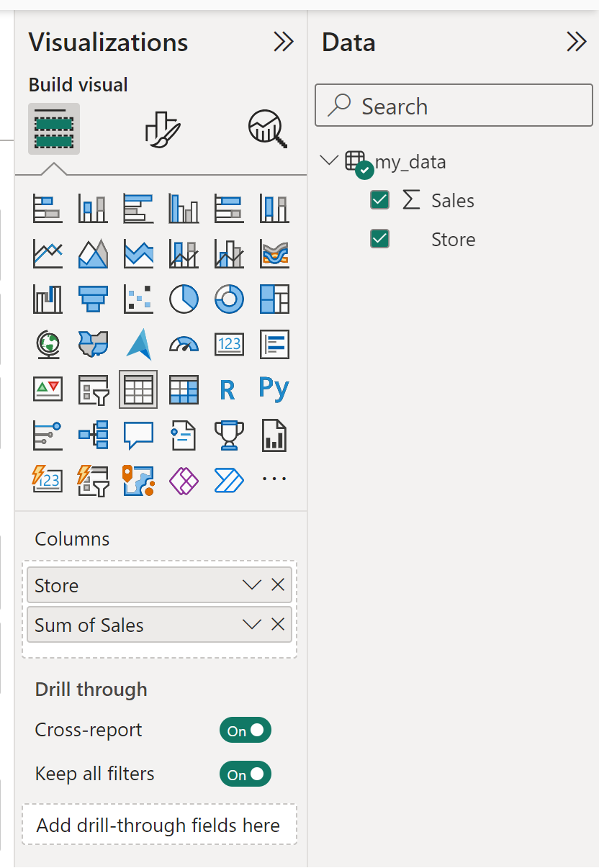
Task: Click the Sales field name
Action: point(453,200)
